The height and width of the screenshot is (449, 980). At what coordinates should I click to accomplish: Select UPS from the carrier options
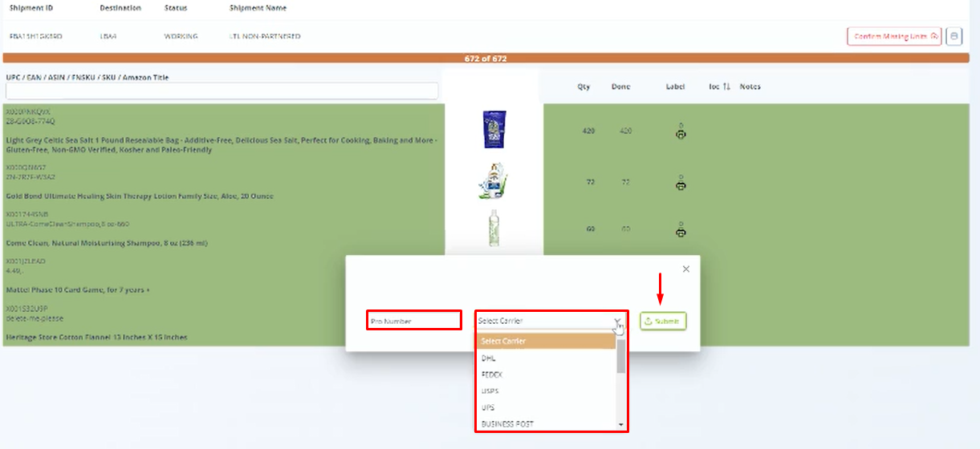pyautogui.click(x=487, y=407)
